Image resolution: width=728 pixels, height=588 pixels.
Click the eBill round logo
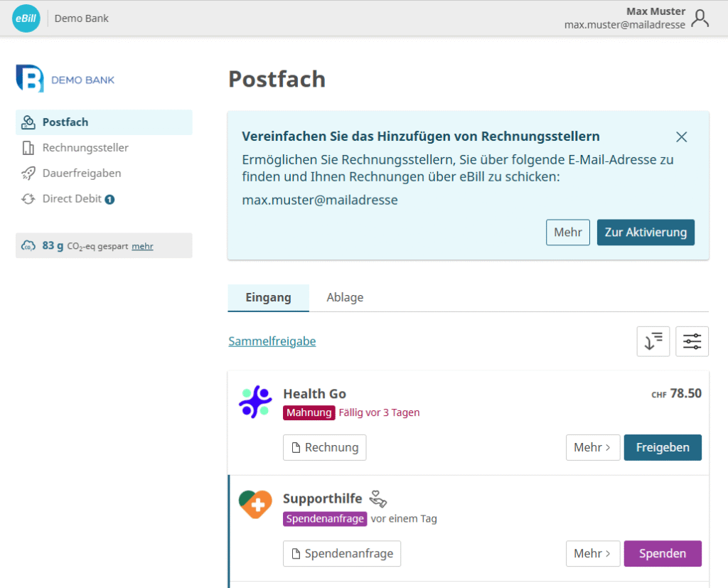[x=26, y=18]
